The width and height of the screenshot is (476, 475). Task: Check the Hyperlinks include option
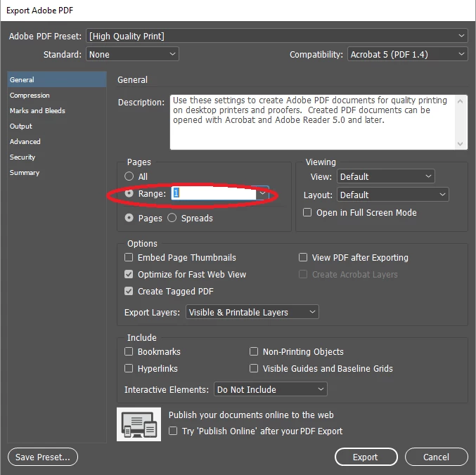(129, 368)
